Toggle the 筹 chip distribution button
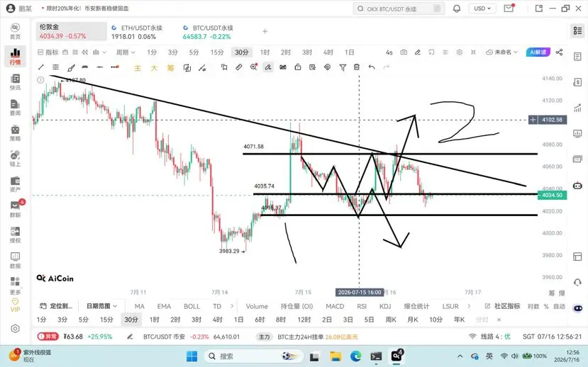This screenshot has height=367, width=588. pos(171,68)
